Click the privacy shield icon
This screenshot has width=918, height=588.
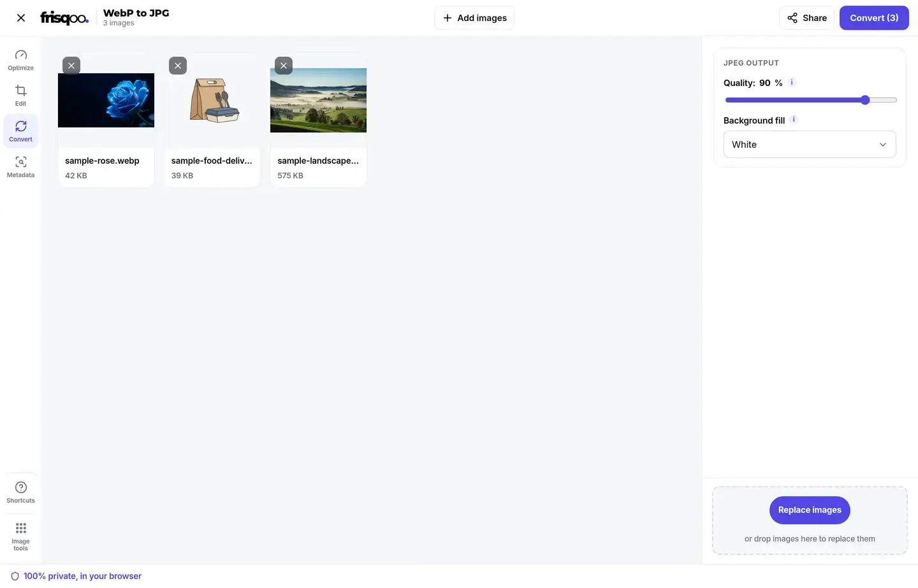pyautogui.click(x=15, y=577)
